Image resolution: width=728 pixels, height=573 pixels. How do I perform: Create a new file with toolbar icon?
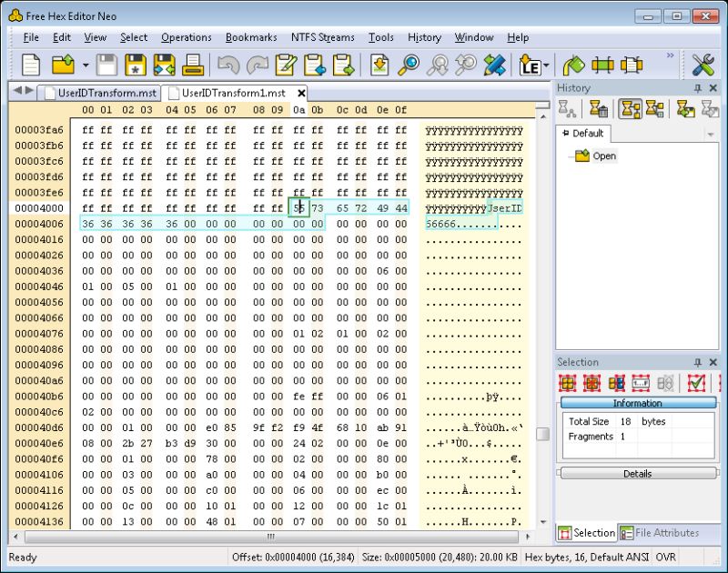click(x=31, y=65)
